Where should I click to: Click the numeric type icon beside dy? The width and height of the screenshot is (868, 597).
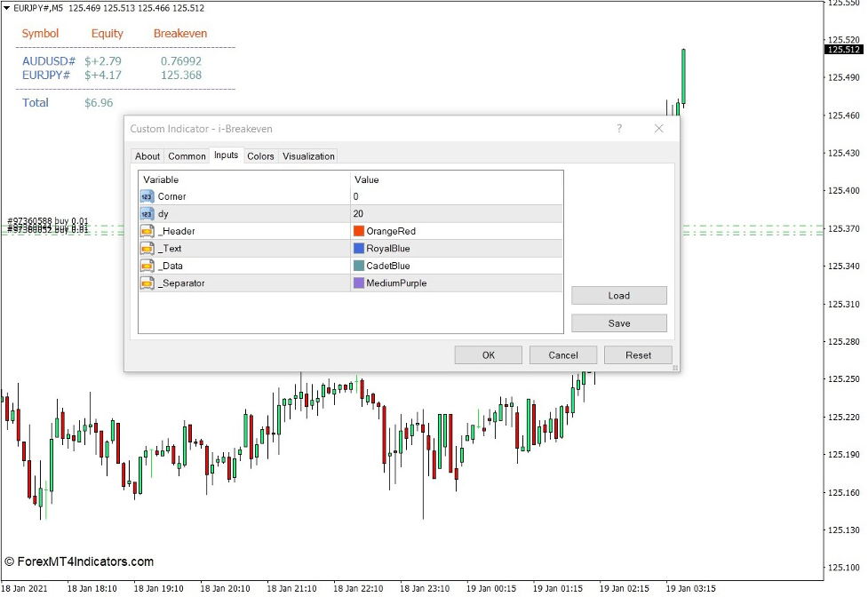146,213
